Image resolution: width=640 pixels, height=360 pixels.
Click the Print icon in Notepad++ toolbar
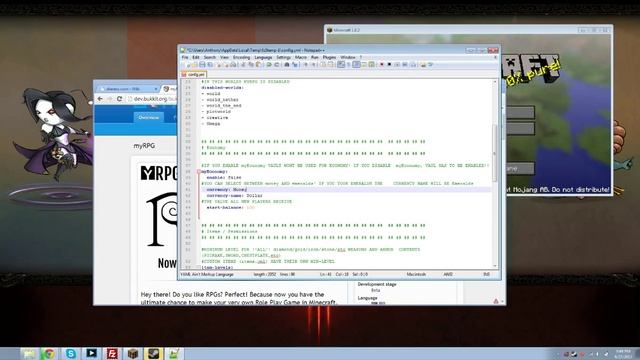click(x=233, y=64)
